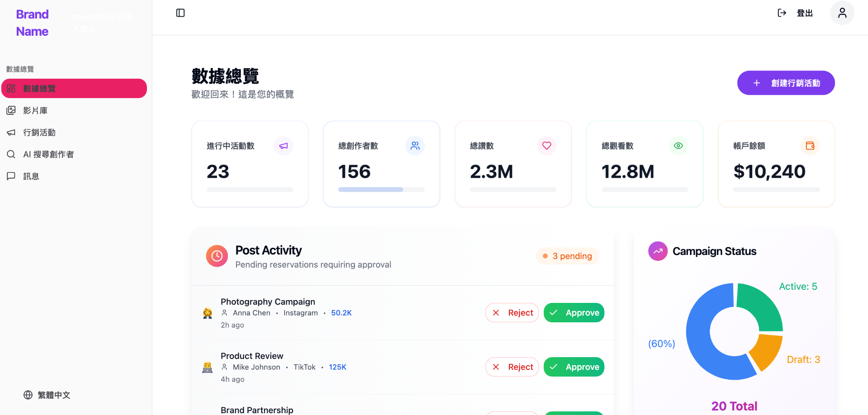868x415 pixels.
Task: Click wallet icon on 帳戶餘額 card
Action: point(810,146)
